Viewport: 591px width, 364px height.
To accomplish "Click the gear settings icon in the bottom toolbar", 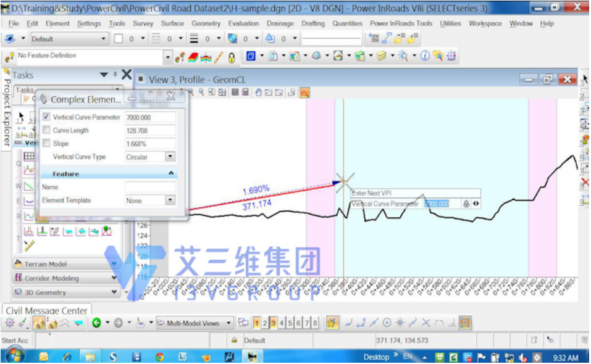I will pos(9,323).
